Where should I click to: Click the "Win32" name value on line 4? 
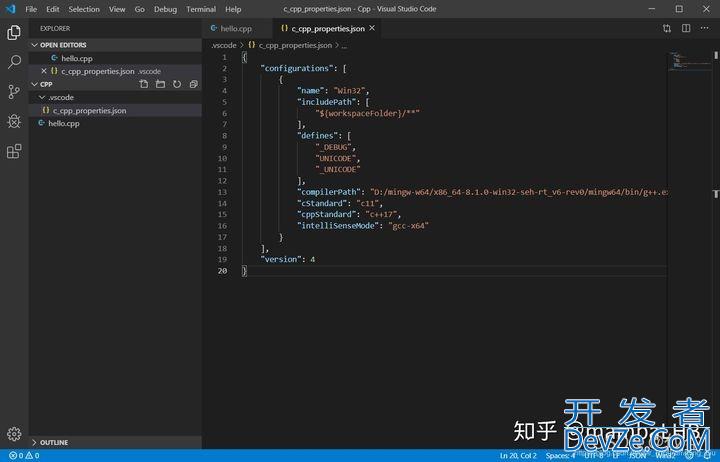(x=349, y=90)
